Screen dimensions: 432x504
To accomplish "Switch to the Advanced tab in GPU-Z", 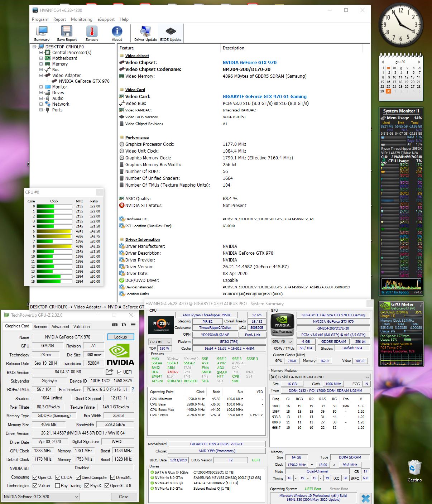I will coord(60,327).
